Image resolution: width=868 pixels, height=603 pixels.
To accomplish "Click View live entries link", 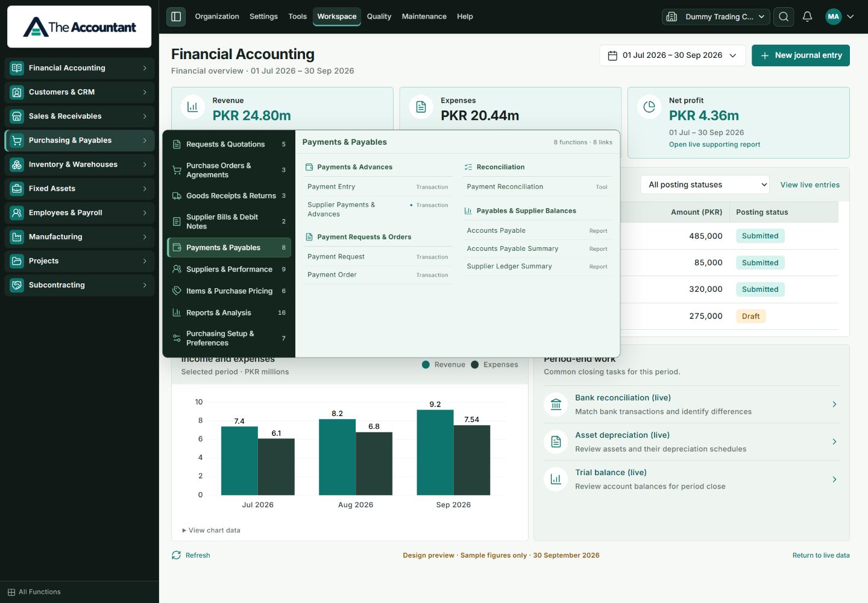I will [810, 185].
